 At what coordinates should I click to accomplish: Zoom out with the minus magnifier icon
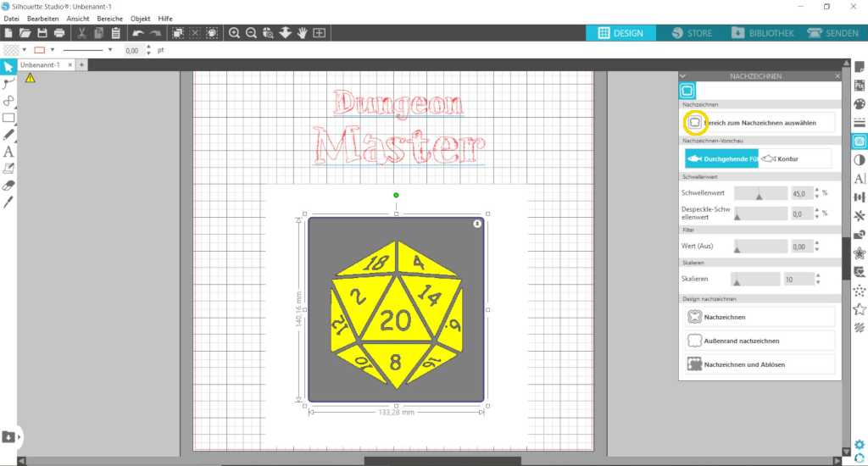tap(251, 33)
